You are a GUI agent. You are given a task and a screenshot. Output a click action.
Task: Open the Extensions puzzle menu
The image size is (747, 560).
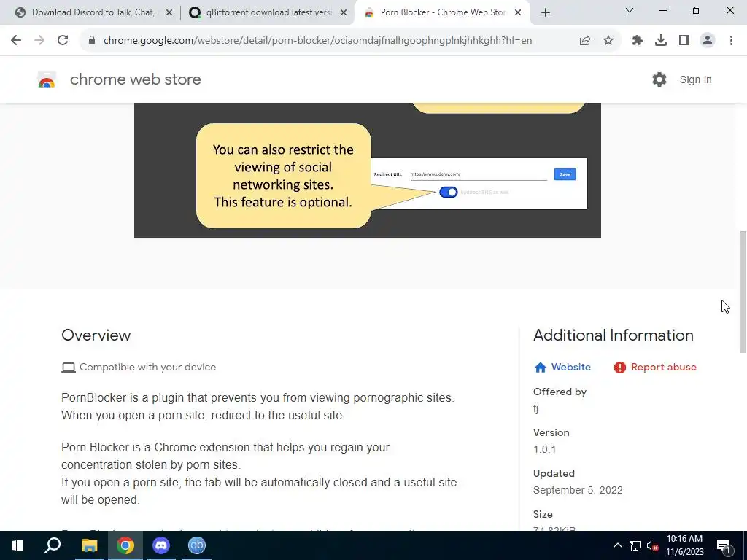(x=638, y=41)
